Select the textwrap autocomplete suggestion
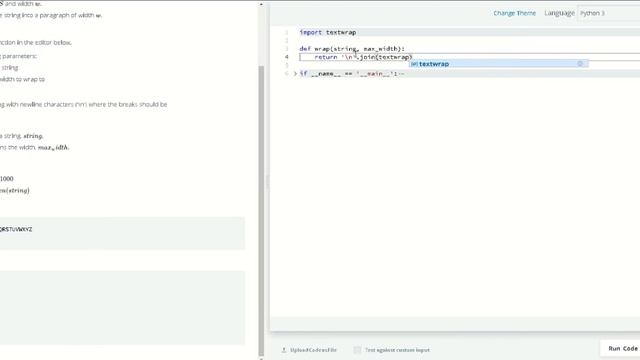This screenshot has width=640, height=360. tap(499, 64)
